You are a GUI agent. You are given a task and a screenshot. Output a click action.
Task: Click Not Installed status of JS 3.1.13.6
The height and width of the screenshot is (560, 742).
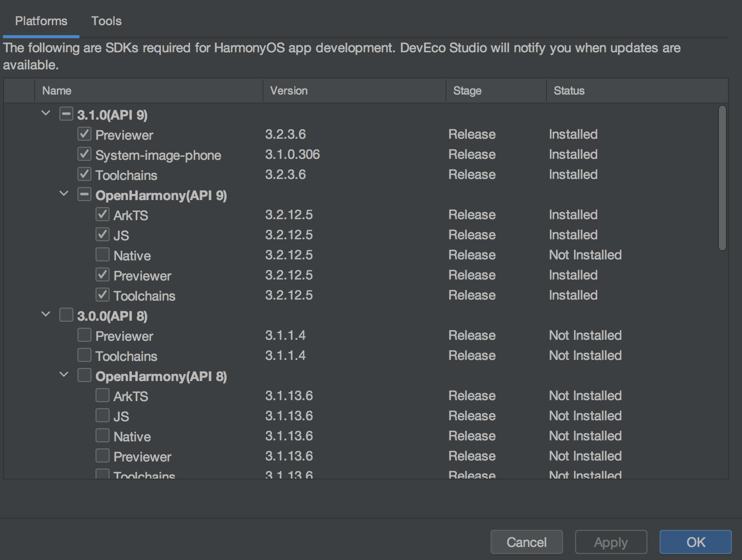point(585,416)
